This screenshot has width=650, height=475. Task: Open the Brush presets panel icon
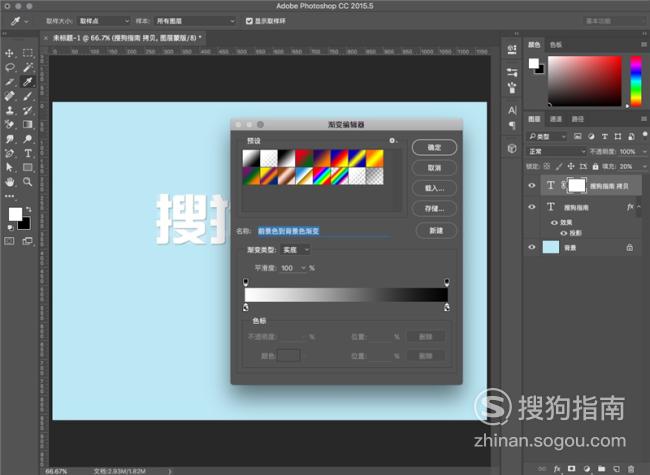pos(512,87)
